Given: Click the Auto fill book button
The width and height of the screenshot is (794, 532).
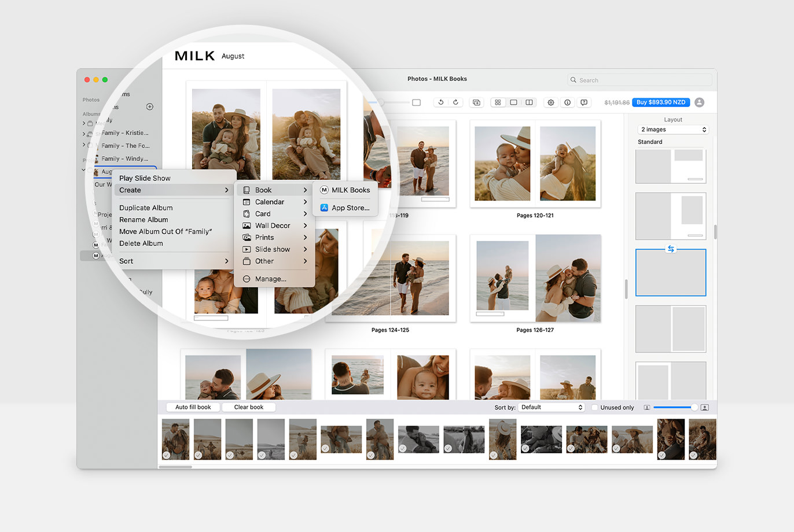Looking at the screenshot, I should click(x=193, y=407).
